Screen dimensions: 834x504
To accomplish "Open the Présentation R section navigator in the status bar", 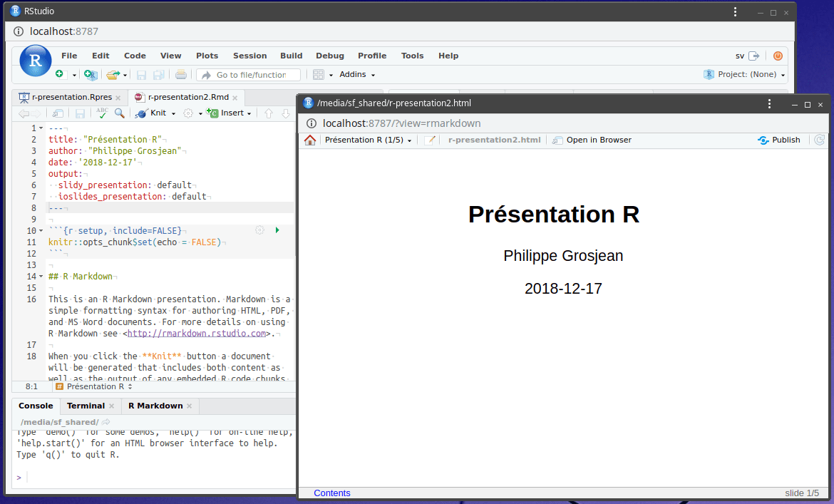I will 94,386.
